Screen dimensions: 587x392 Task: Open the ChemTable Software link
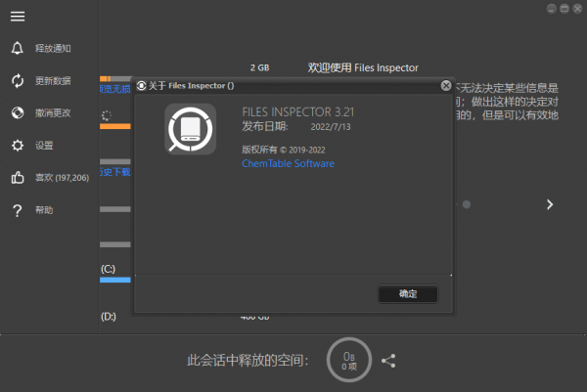click(288, 163)
